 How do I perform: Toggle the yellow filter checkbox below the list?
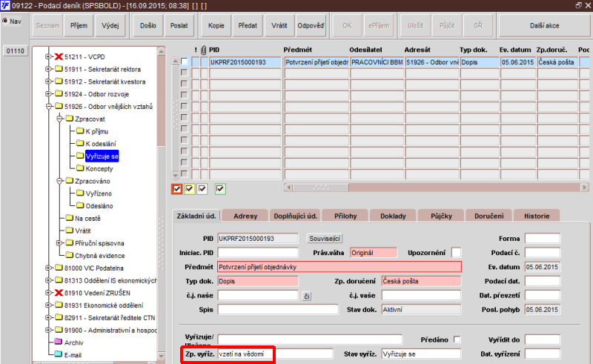(190, 189)
